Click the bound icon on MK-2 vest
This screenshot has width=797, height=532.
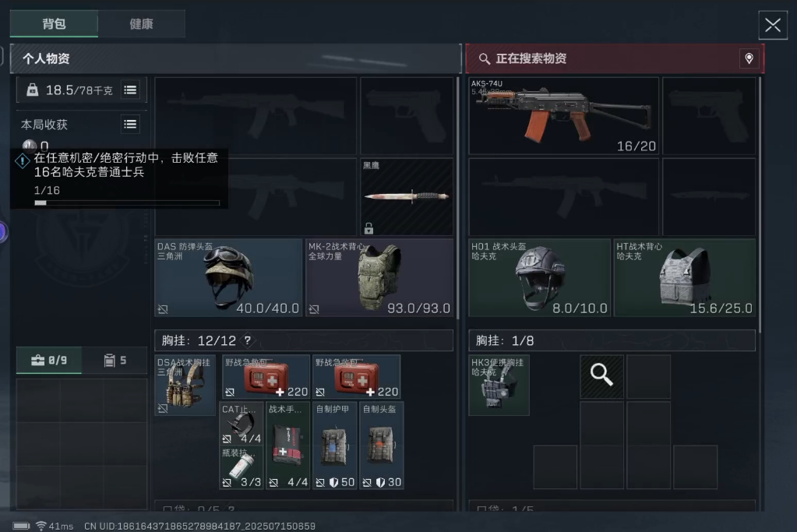click(314, 309)
